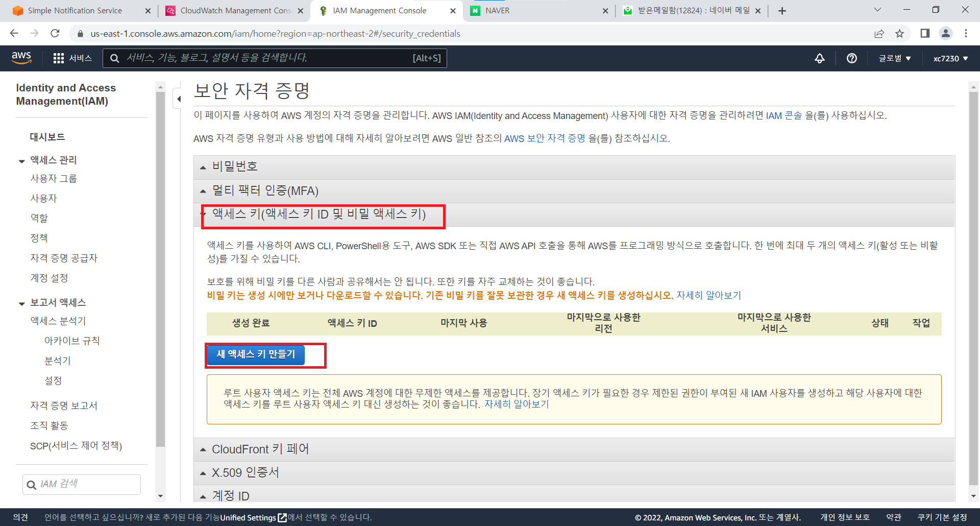Viewport: 980px width, 526px height.
Task: Click the share page icon in address bar
Action: 879,34
